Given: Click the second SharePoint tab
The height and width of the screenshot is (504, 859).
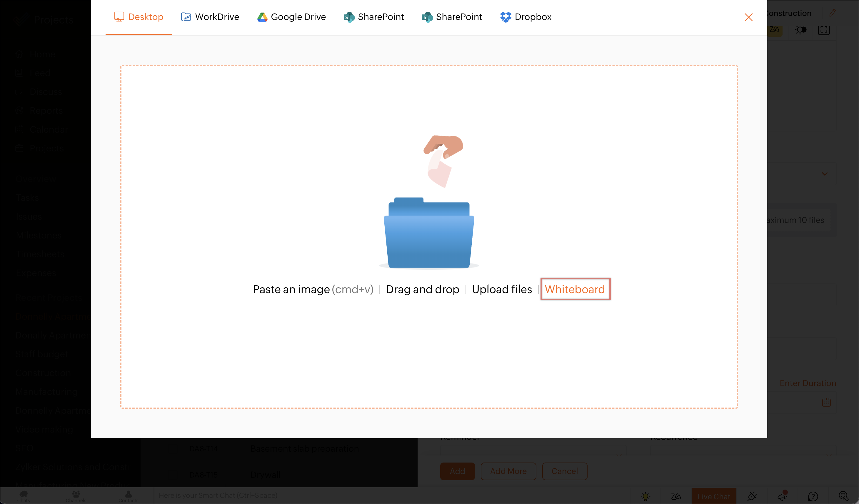Looking at the screenshot, I should click(x=452, y=17).
